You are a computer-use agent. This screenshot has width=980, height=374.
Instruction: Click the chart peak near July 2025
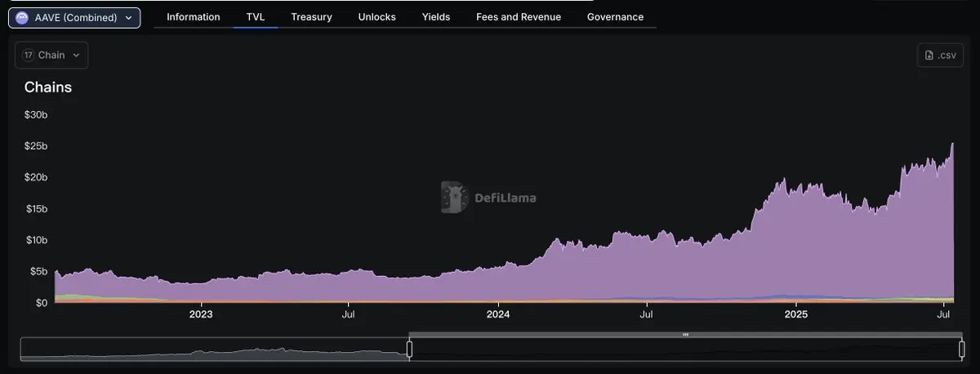(952, 145)
